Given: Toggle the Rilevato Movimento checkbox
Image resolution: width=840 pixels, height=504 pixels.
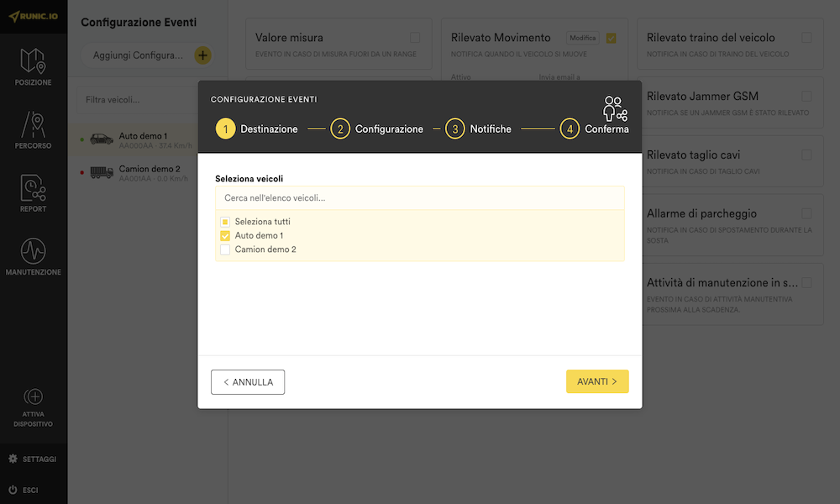Looking at the screenshot, I should point(611,38).
